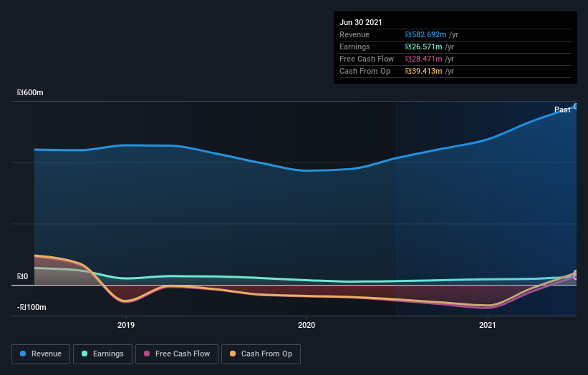Viewport: 588px width, 375px height.
Task: Select the 2019 x-axis label
Action: click(126, 325)
